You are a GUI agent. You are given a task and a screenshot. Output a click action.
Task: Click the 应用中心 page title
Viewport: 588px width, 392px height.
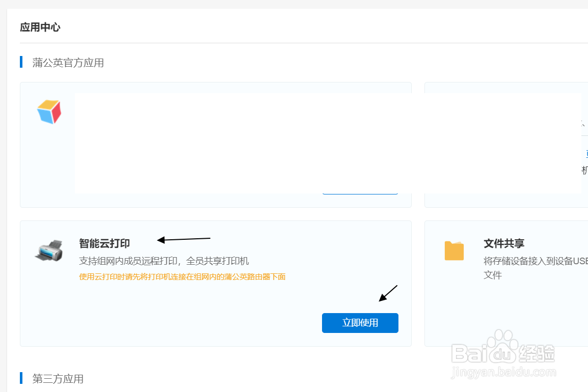tap(40, 27)
